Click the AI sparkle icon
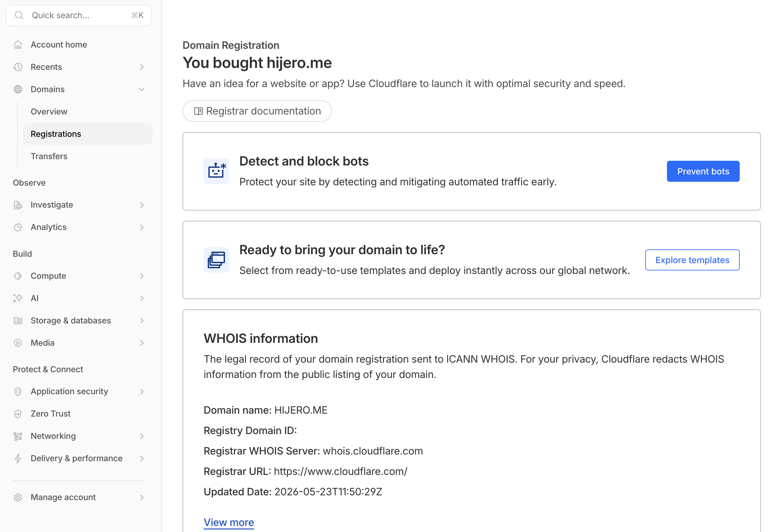This screenshot has width=778, height=532. click(x=18, y=298)
